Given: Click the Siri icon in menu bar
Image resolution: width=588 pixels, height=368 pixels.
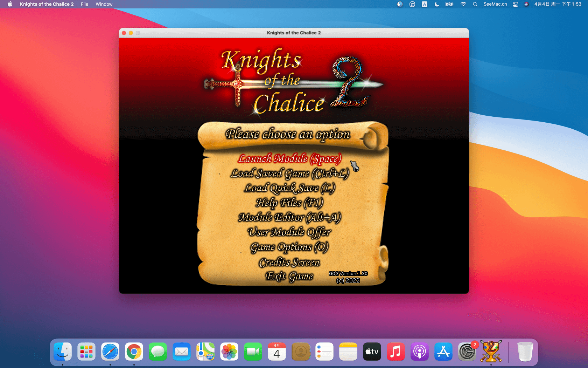Looking at the screenshot, I should coord(526,4).
